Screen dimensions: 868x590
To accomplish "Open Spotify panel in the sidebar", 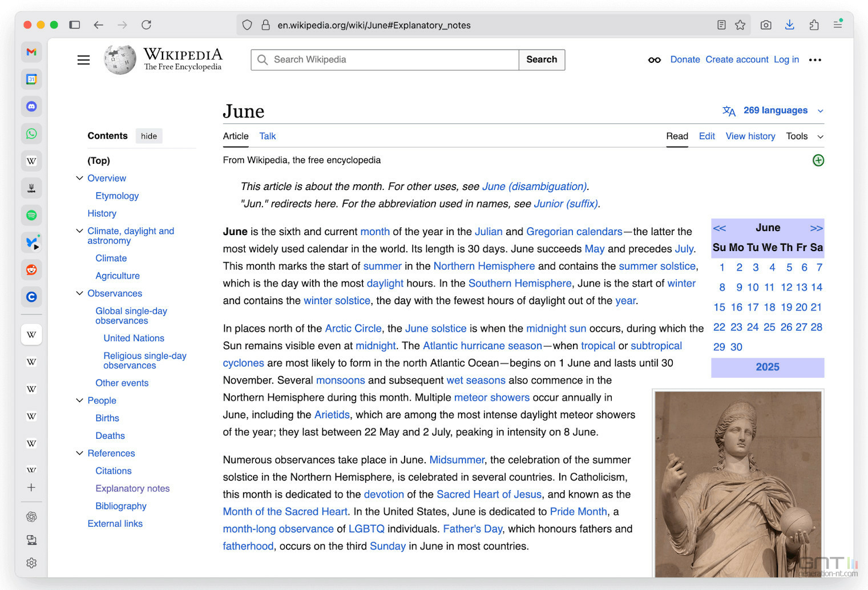I will 31,215.
